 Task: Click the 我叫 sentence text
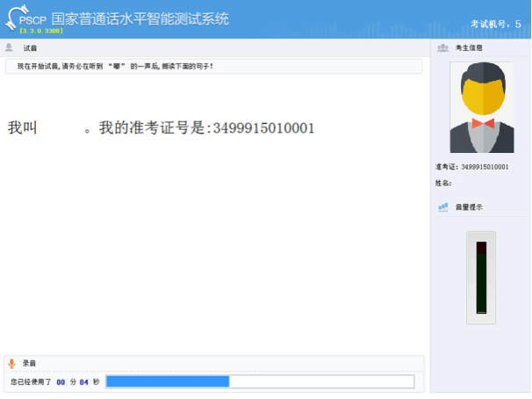[22, 128]
